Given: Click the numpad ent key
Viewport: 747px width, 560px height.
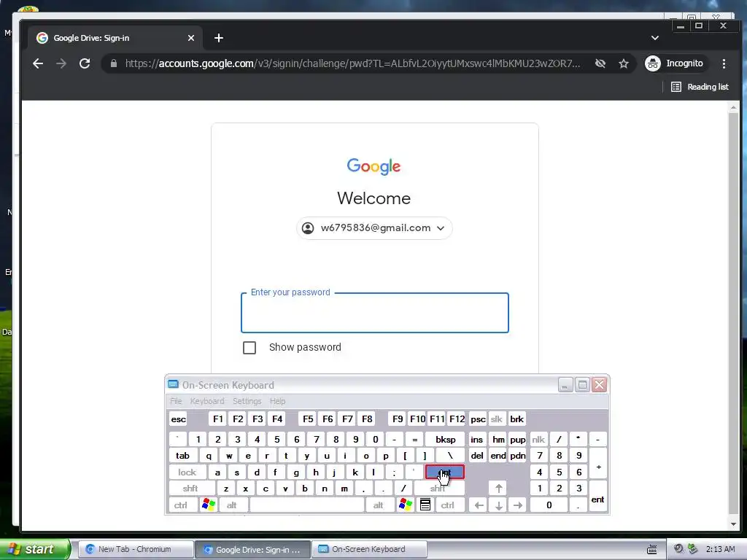Looking at the screenshot, I should (597, 497).
